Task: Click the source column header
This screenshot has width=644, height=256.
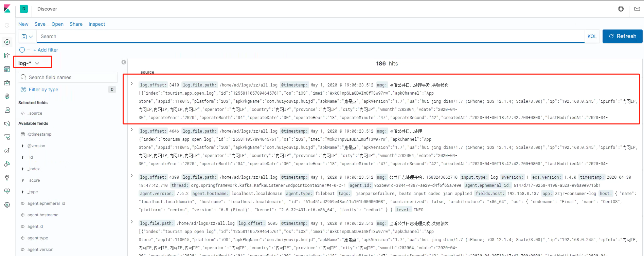Action: (x=147, y=72)
